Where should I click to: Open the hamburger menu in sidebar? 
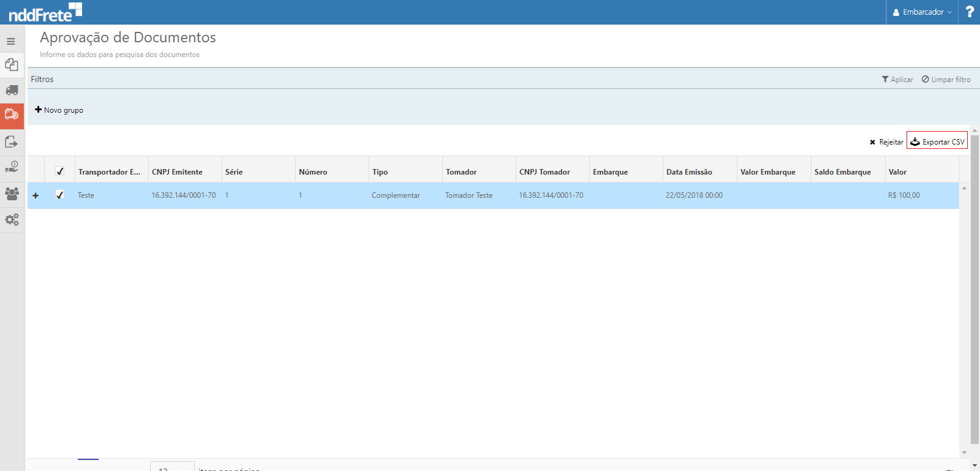click(x=11, y=42)
